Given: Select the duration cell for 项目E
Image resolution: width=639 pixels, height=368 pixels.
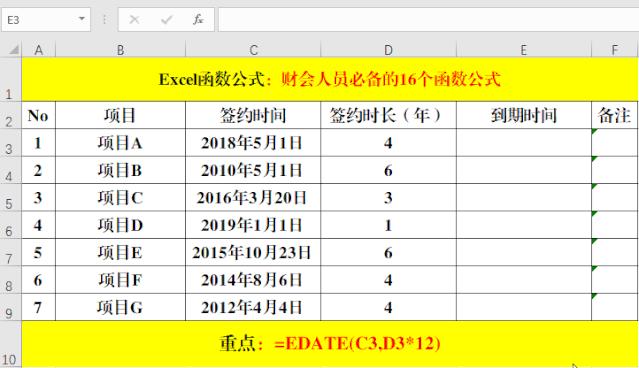Looking at the screenshot, I should [x=388, y=253].
